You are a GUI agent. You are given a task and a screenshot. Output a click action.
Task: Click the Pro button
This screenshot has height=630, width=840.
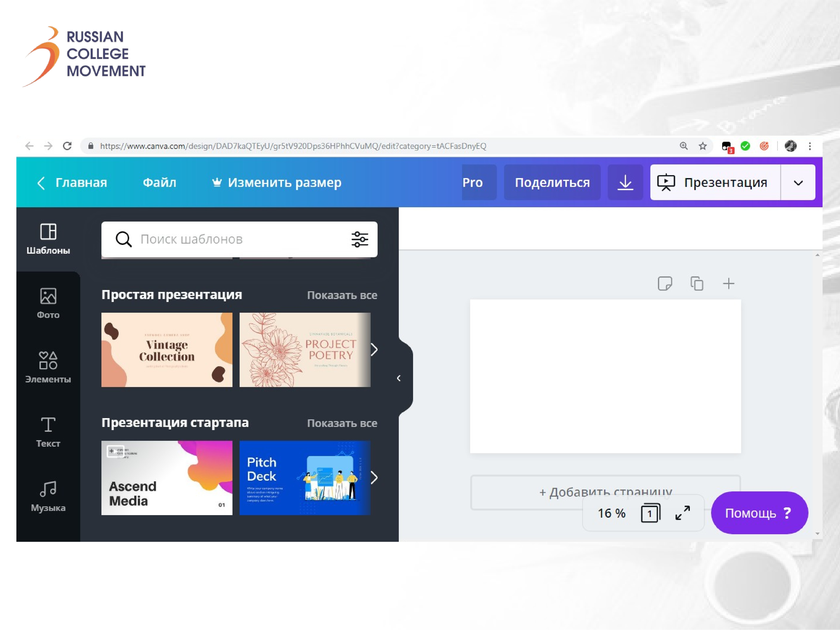(479, 182)
